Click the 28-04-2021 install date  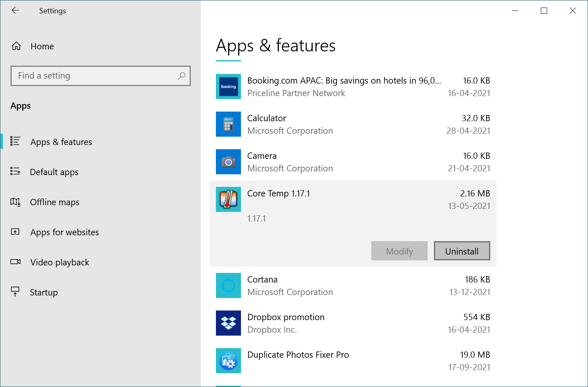pyautogui.click(x=468, y=131)
